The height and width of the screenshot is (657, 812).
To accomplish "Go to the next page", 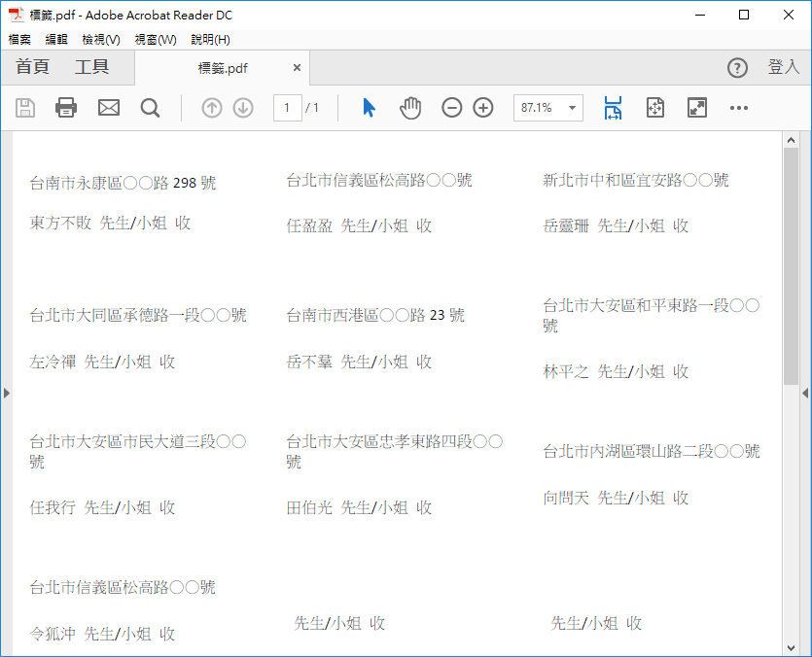I will tap(243, 108).
